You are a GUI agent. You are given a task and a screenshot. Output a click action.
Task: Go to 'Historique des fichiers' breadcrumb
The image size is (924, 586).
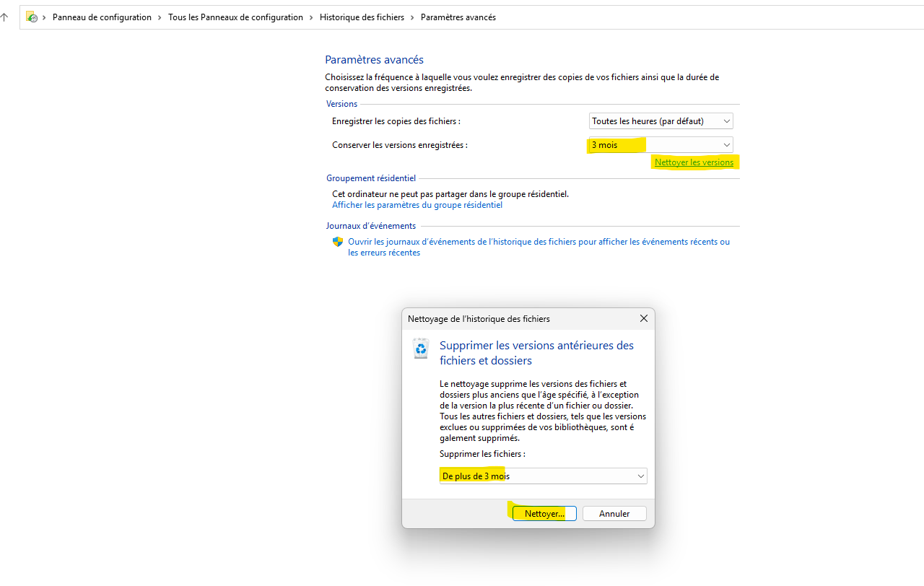click(362, 17)
